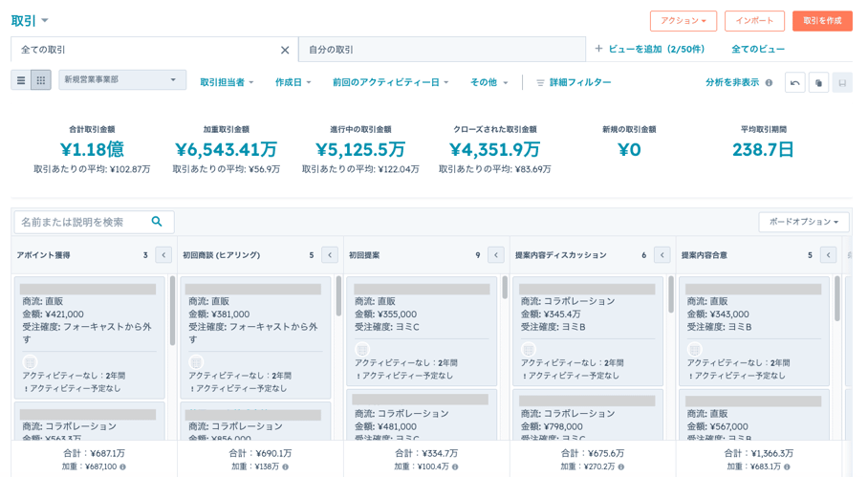Switch to list view icon

click(21, 80)
